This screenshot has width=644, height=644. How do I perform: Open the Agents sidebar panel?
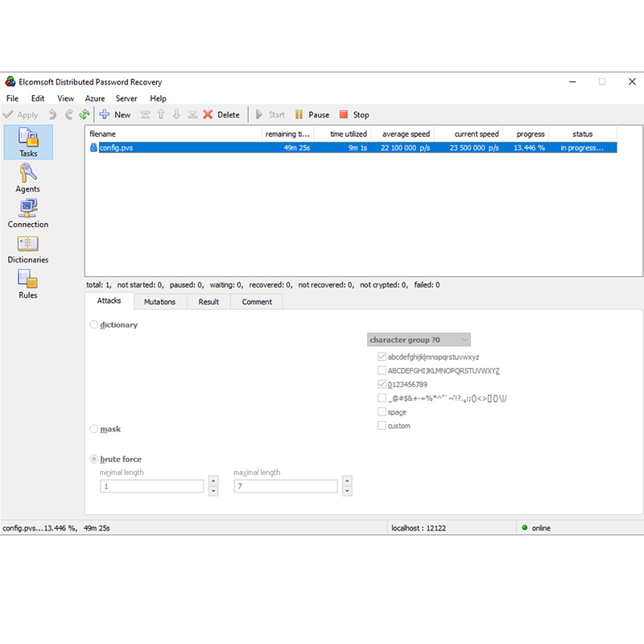pyautogui.click(x=28, y=177)
